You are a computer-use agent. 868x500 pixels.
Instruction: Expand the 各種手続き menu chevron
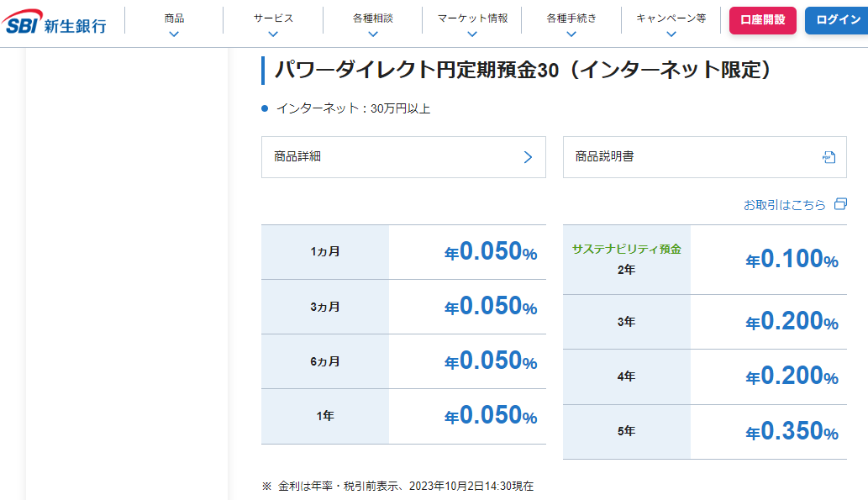572,34
